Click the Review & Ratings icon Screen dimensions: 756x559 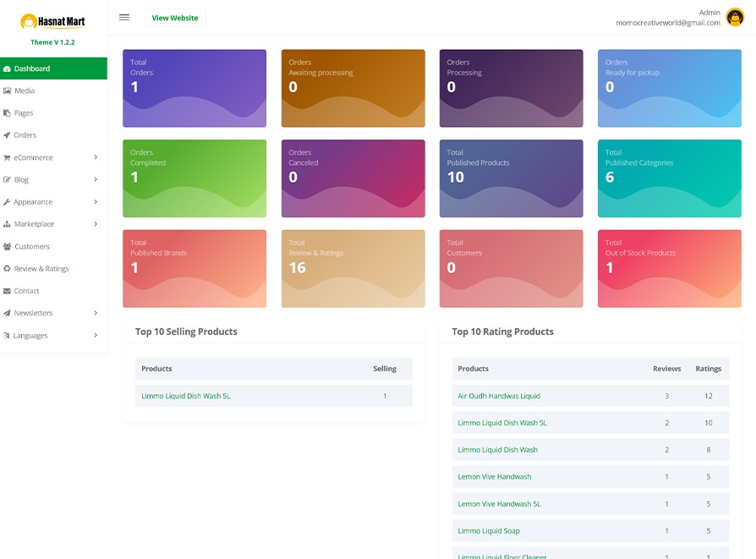8,269
